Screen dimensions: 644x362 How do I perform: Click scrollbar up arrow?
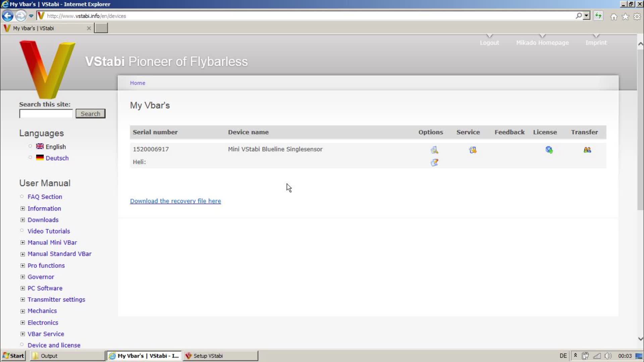click(640, 44)
